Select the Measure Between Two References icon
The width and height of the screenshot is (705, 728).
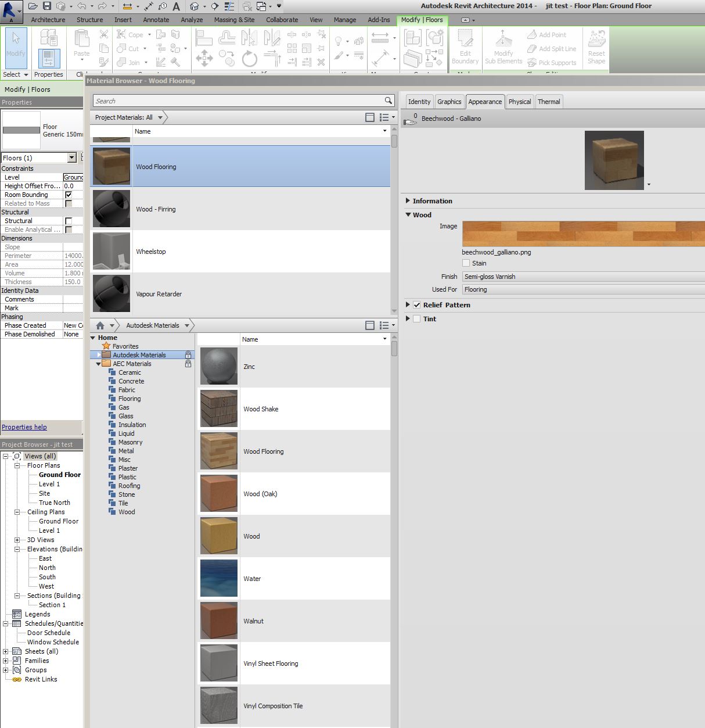(127, 6)
